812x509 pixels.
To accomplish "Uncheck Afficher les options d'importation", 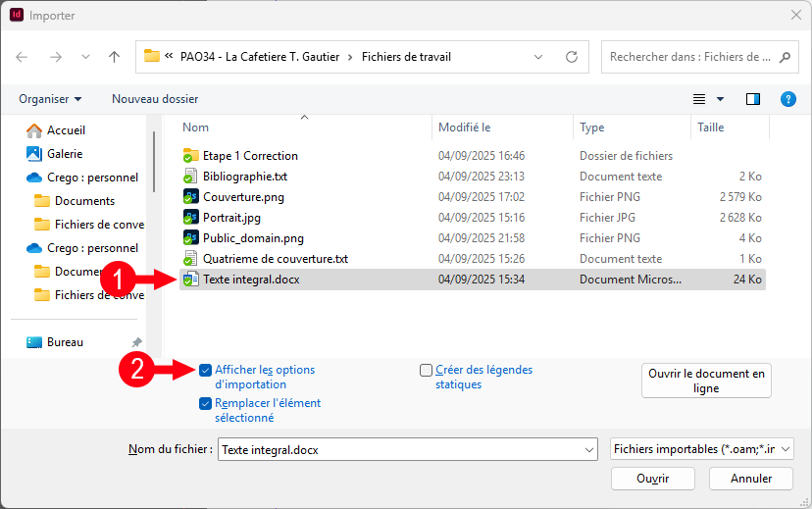I will (x=205, y=370).
